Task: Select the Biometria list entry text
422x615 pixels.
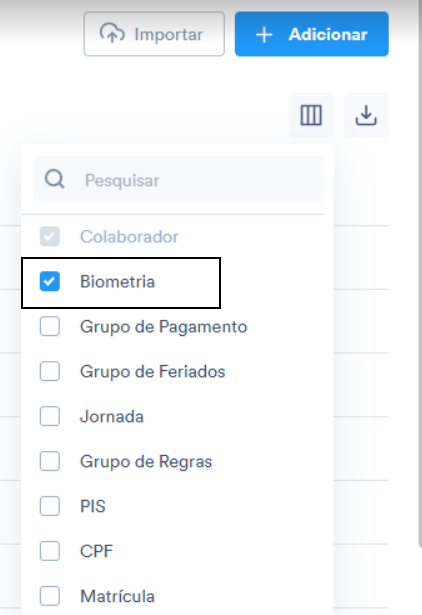Action: click(x=117, y=282)
